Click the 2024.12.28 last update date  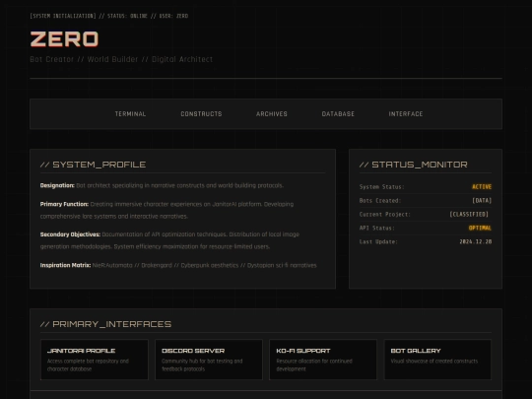(476, 241)
